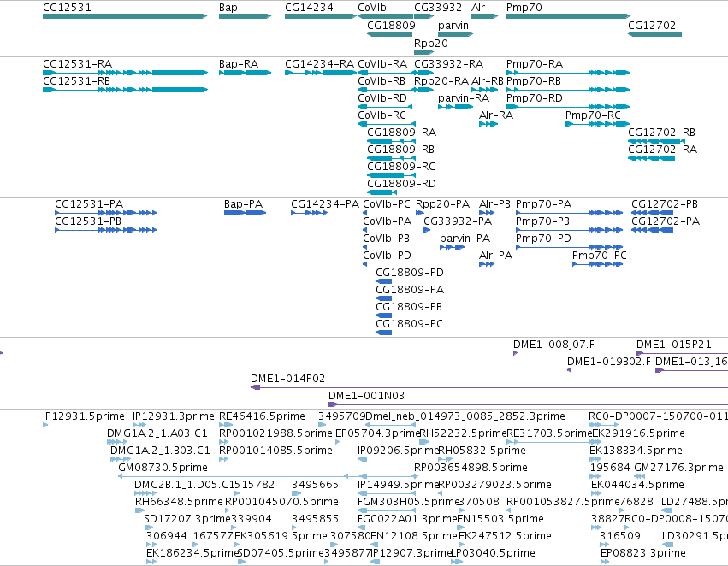Click the Pmp70-RA transcript label
728x566 pixels.
click(x=535, y=63)
